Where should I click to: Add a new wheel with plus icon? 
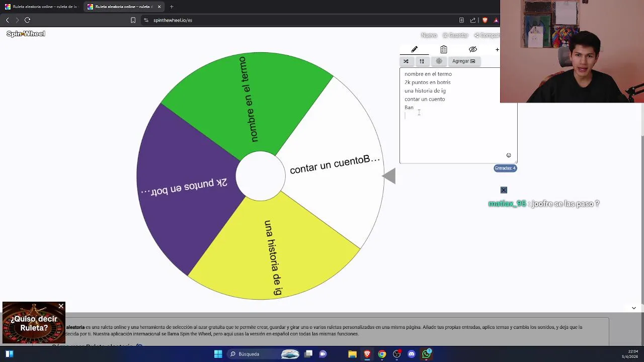497,49
